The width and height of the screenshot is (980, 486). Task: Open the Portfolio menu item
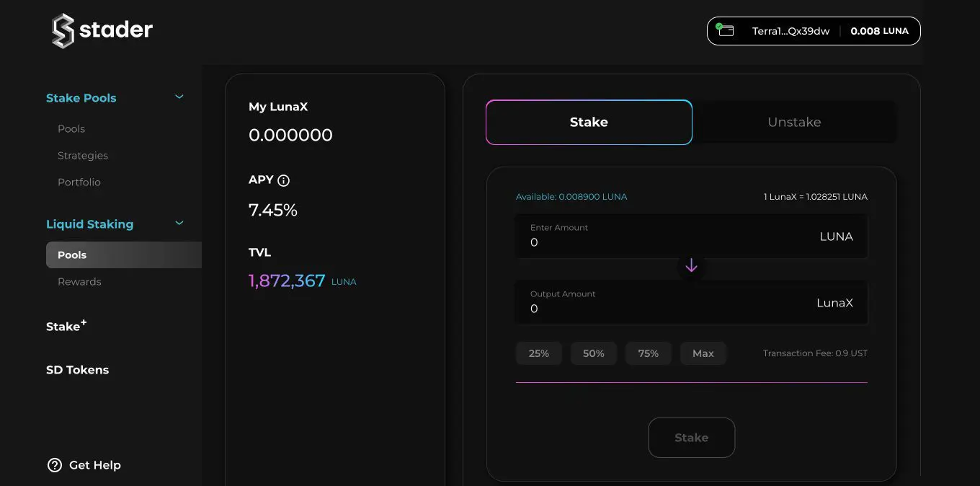click(79, 182)
